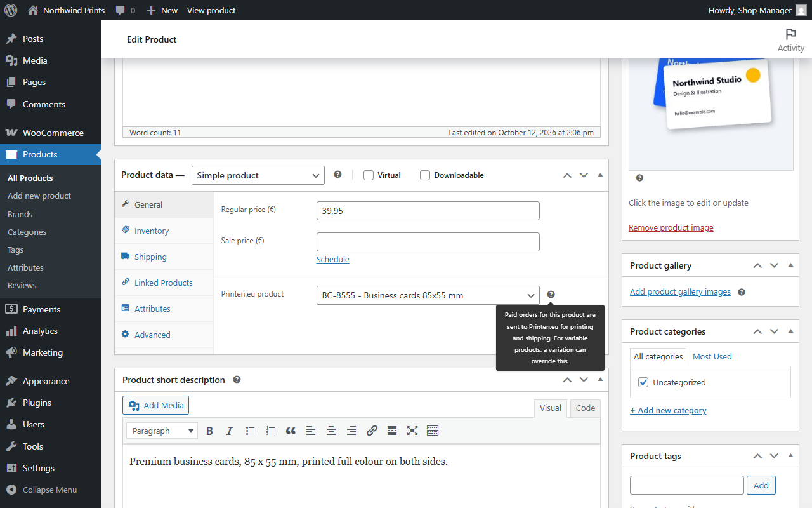Open the insert/edit link tool
This screenshot has width=812, height=508.
click(x=372, y=431)
